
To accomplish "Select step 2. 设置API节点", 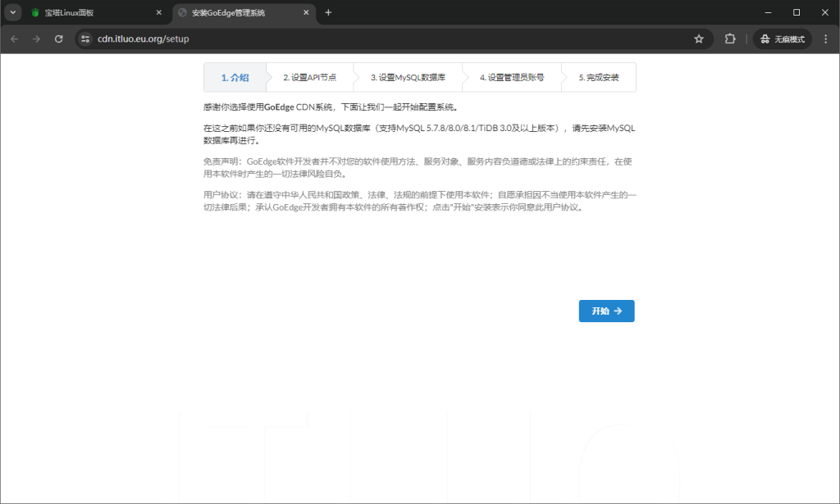I will (x=310, y=76).
